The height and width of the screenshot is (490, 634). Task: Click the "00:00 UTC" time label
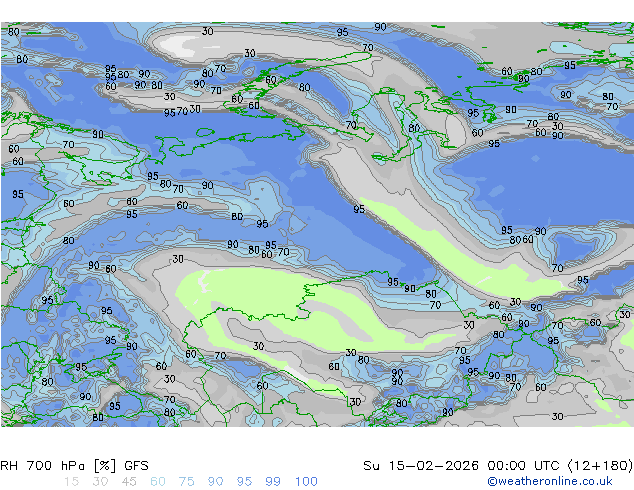(526, 466)
